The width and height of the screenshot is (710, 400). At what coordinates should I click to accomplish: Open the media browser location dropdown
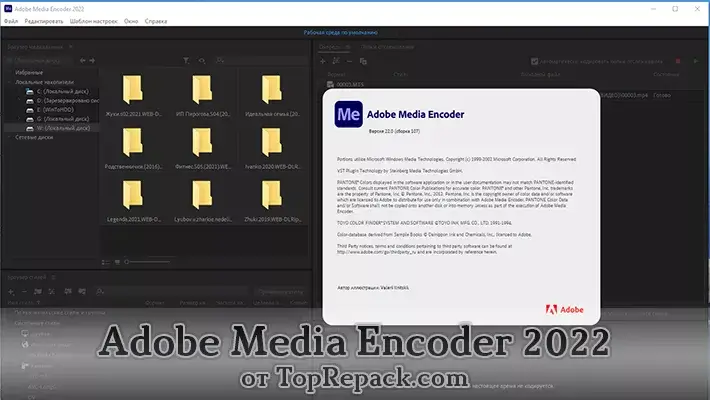click(40, 60)
